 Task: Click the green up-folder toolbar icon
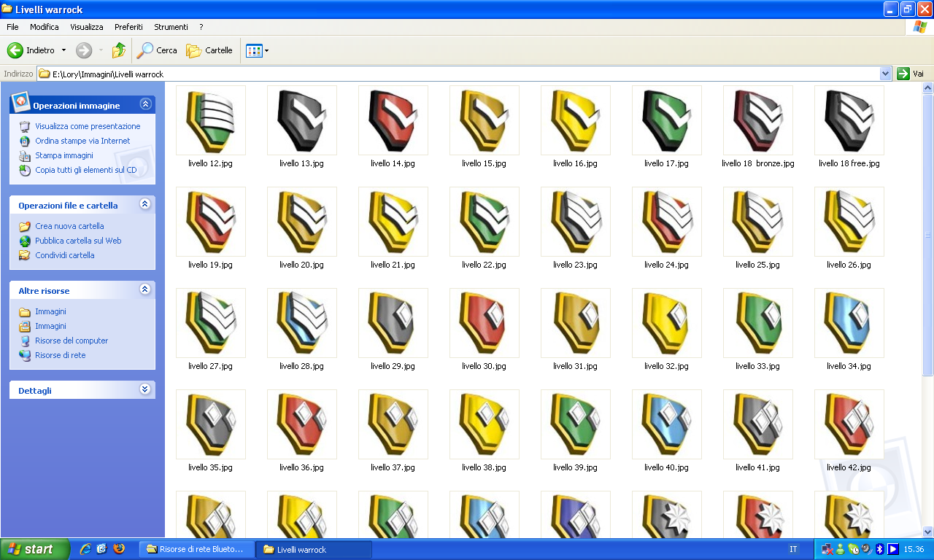(118, 50)
